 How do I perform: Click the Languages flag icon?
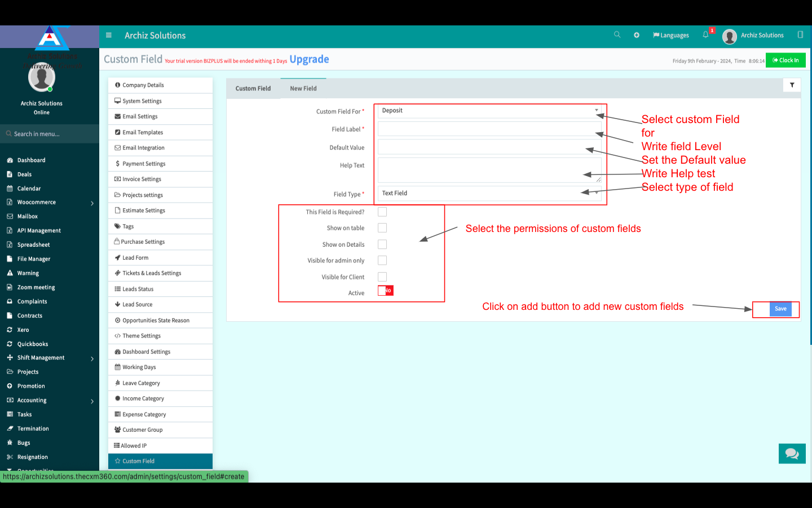pos(656,35)
